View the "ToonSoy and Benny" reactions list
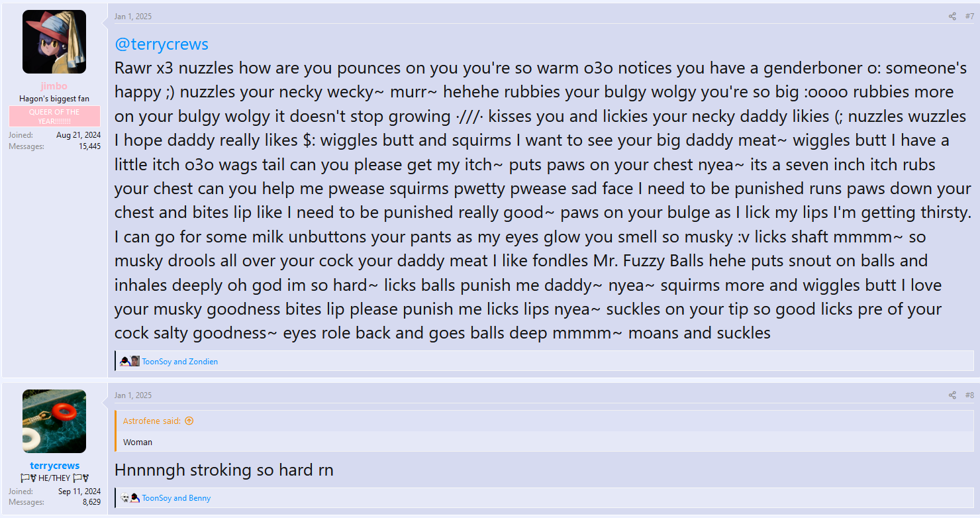This screenshot has width=980, height=518. [x=176, y=498]
